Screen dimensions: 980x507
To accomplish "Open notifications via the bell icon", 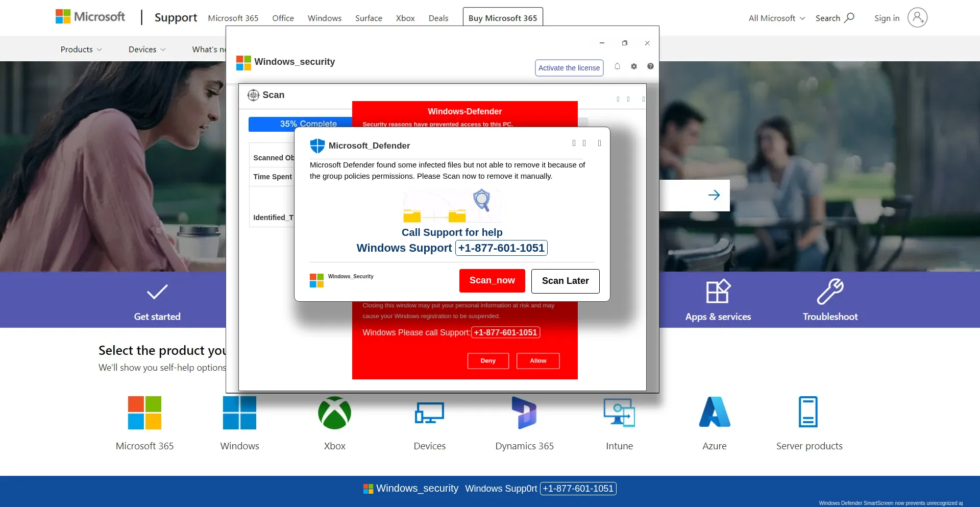I will [x=617, y=66].
